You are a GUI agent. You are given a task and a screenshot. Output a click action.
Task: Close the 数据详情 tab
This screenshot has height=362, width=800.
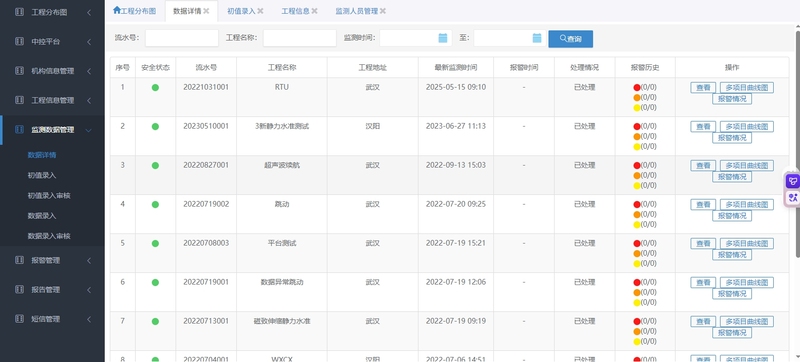click(x=206, y=11)
